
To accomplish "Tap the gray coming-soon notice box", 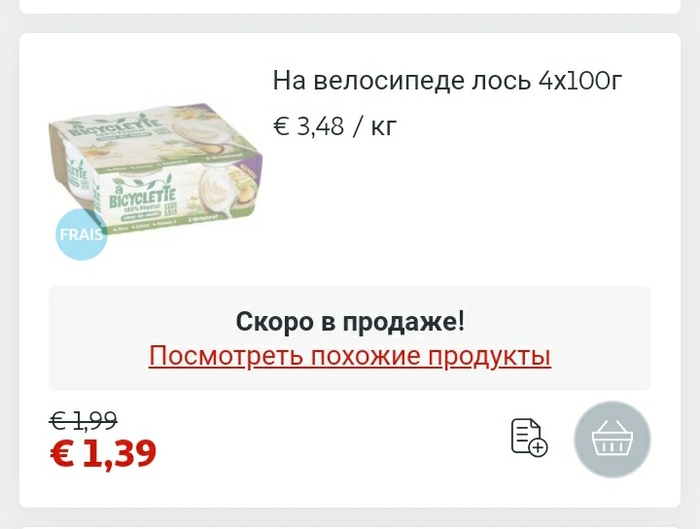I will point(350,338).
